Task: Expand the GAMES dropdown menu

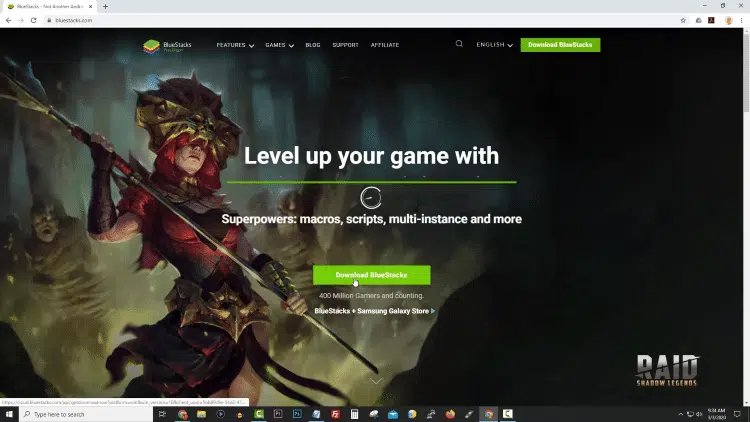Action: tap(279, 45)
